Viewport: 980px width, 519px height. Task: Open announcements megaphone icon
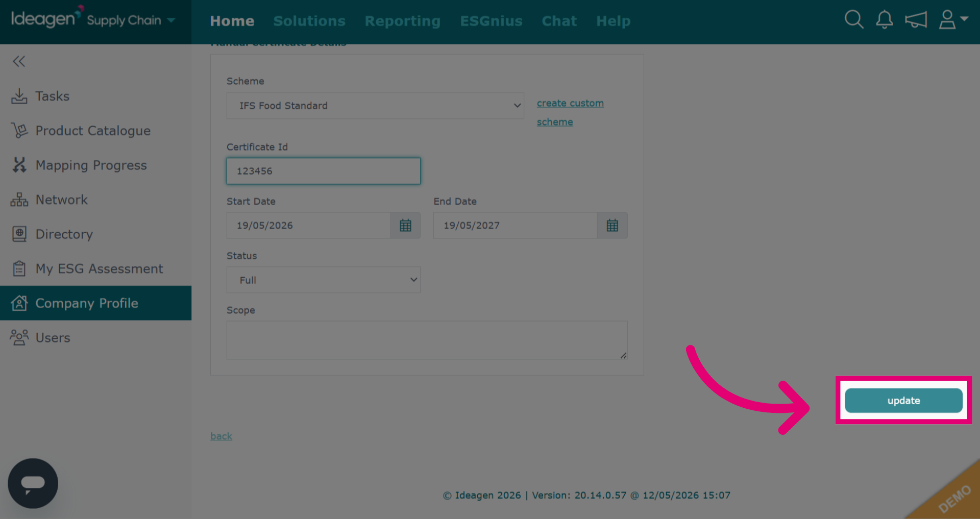pos(916,20)
